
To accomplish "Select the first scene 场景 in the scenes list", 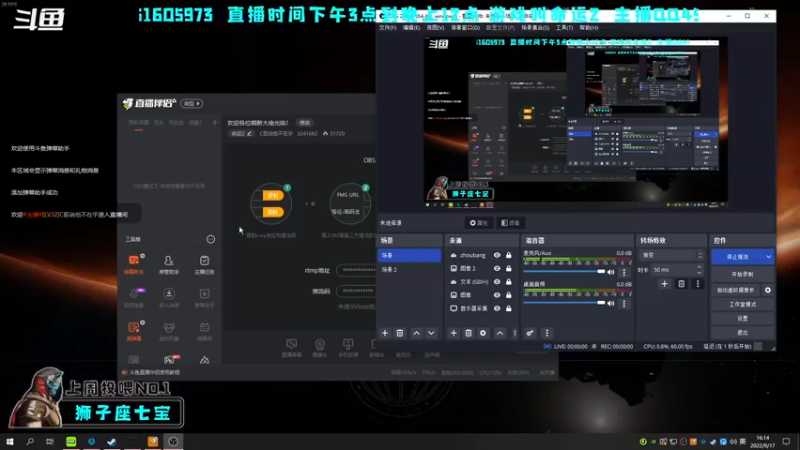I will point(409,255).
